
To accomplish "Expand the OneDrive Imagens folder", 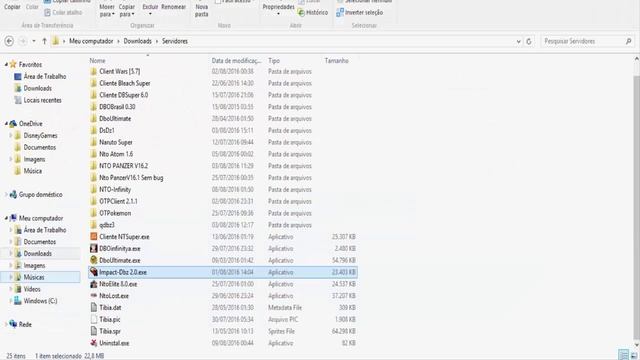I will click(x=11, y=159).
